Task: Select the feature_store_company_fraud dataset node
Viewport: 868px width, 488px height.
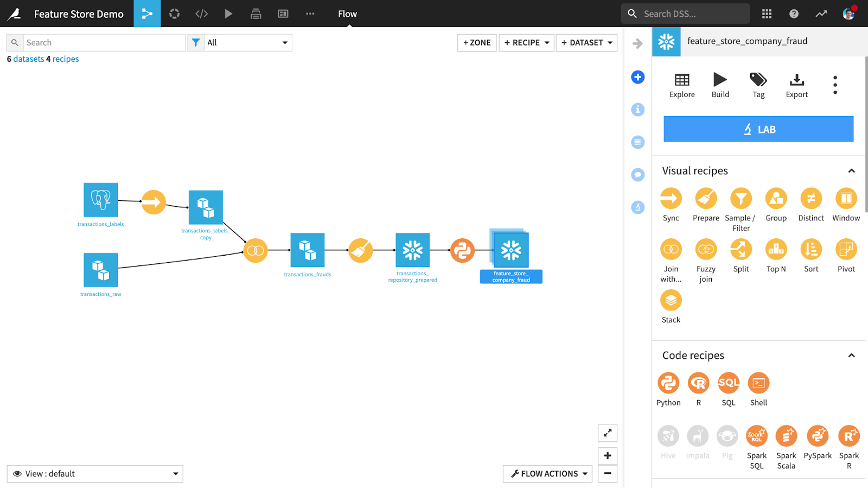Action: click(x=511, y=250)
